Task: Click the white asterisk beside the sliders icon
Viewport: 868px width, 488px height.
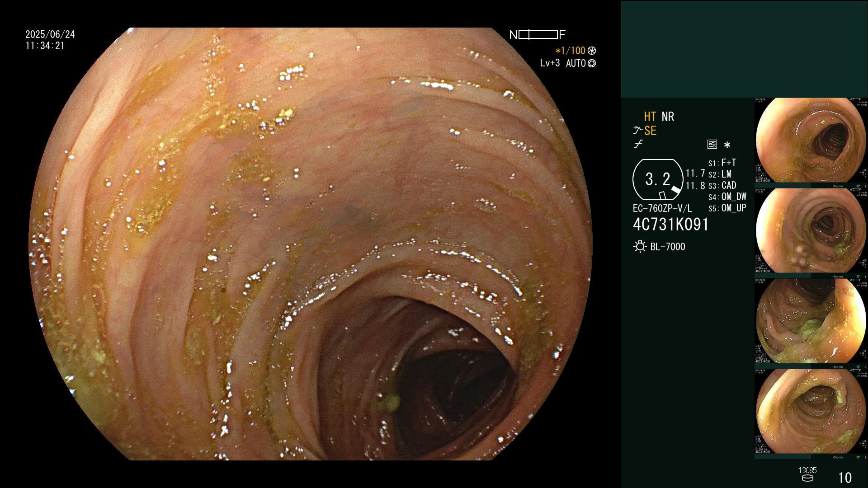Action: click(x=727, y=145)
